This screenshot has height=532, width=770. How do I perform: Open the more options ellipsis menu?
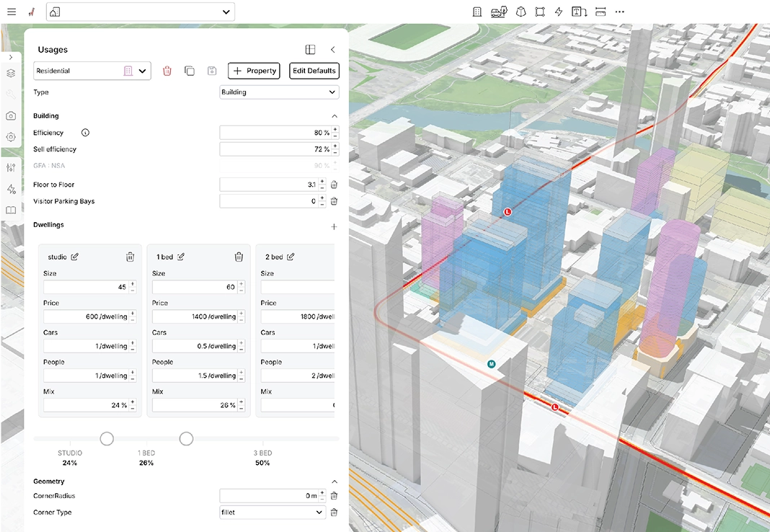tap(619, 12)
